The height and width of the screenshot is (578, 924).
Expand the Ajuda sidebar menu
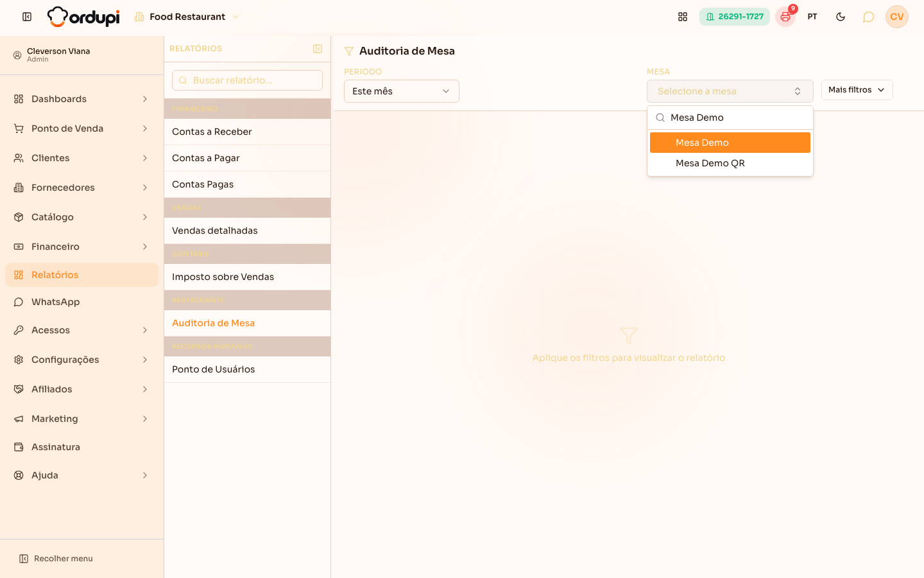[x=81, y=475]
